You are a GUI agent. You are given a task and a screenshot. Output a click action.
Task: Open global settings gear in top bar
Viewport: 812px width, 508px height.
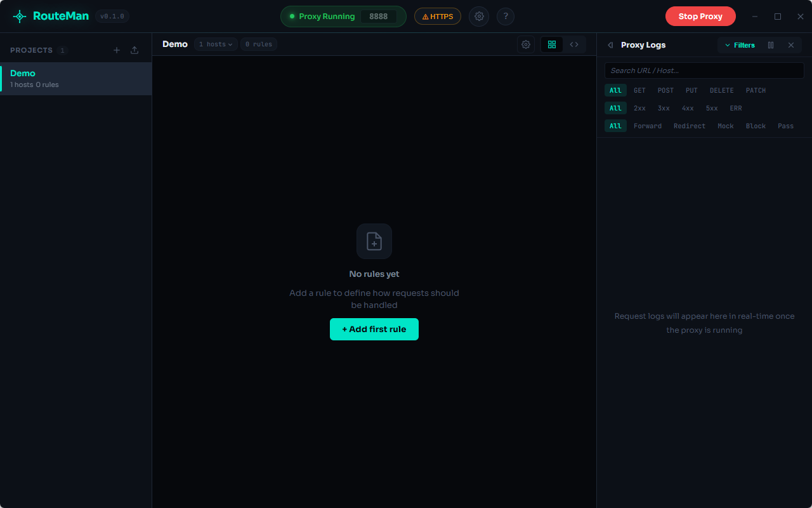(x=479, y=17)
